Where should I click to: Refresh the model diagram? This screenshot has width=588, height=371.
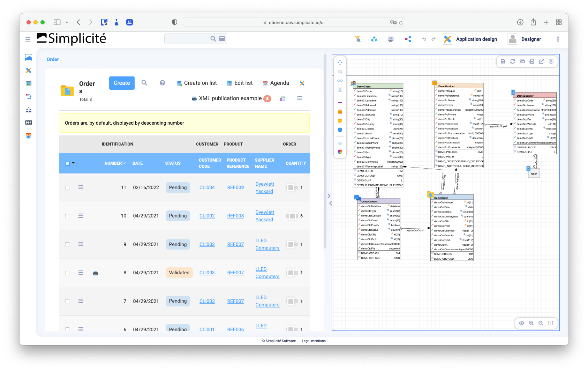[513, 61]
